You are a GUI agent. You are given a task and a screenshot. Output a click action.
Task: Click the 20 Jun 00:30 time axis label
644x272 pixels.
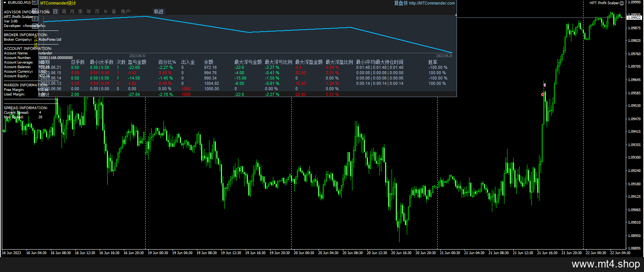[304, 253]
